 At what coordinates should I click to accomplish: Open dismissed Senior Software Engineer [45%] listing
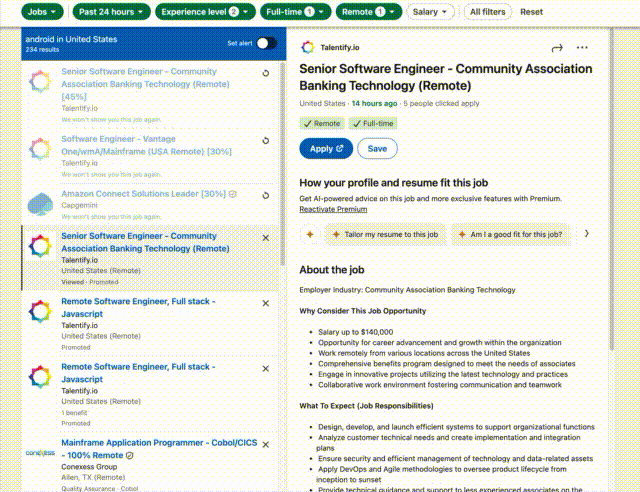(x=145, y=84)
